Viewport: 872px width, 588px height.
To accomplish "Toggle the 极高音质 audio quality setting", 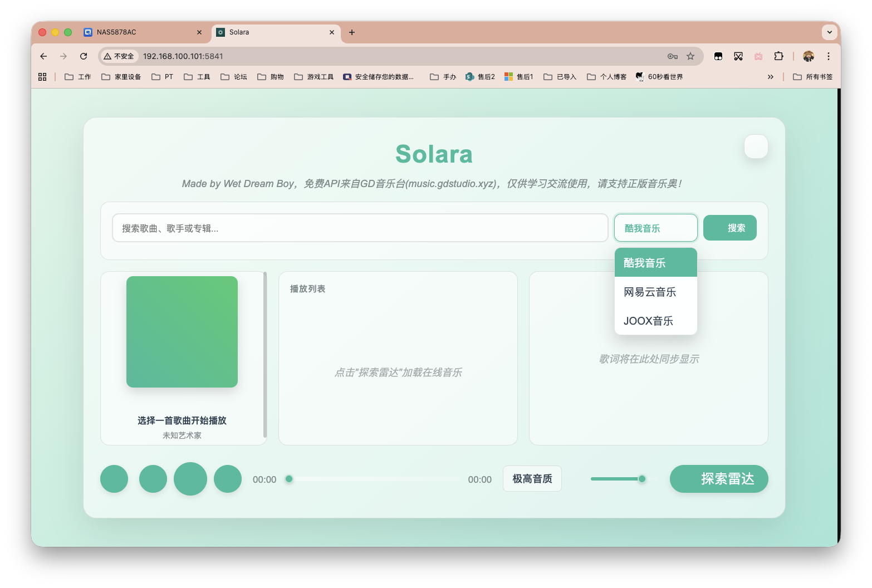I will coord(532,479).
